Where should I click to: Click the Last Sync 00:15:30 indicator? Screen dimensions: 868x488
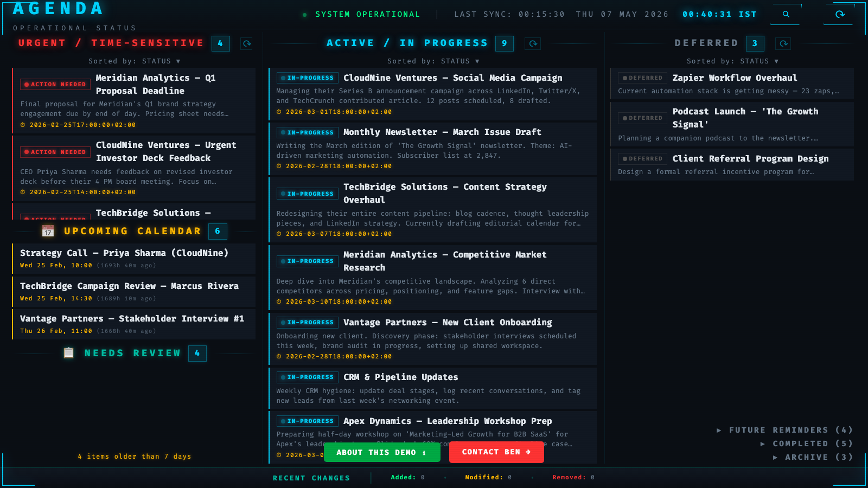(x=509, y=15)
